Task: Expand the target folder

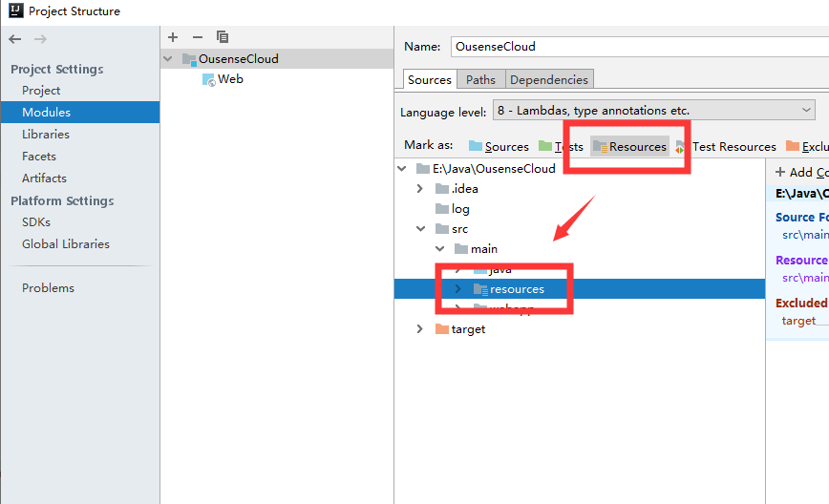Action: pyautogui.click(x=420, y=329)
